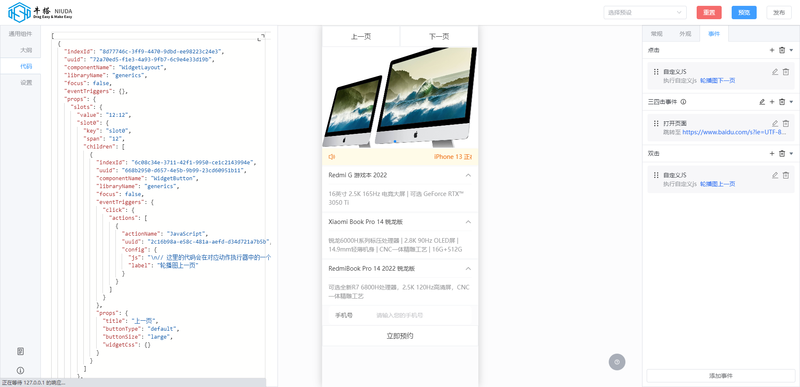The image size is (800, 387).
Task: Edit the 打开页面 action
Action: click(775, 123)
